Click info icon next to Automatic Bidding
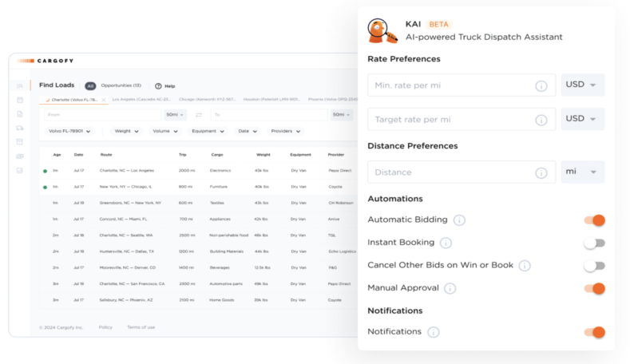The height and width of the screenshot is (364, 630). 459,220
